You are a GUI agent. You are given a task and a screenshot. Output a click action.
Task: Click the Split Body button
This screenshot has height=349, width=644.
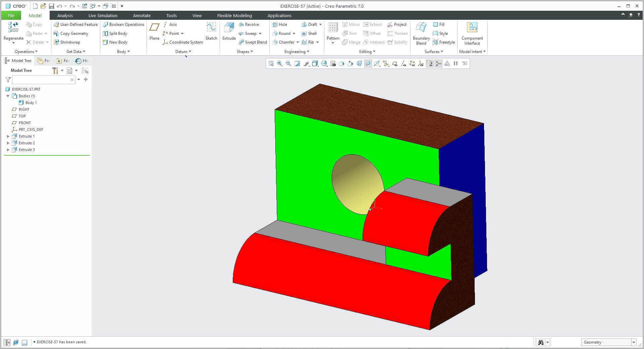(115, 34)
